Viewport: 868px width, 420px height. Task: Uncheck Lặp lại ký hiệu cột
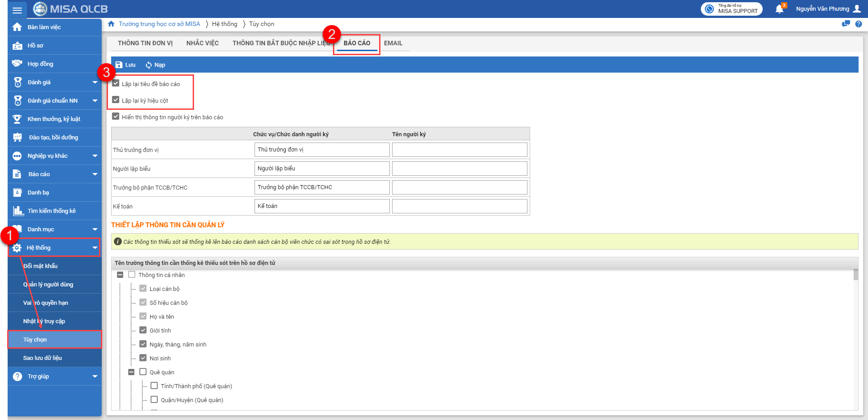tap(116, 100)
